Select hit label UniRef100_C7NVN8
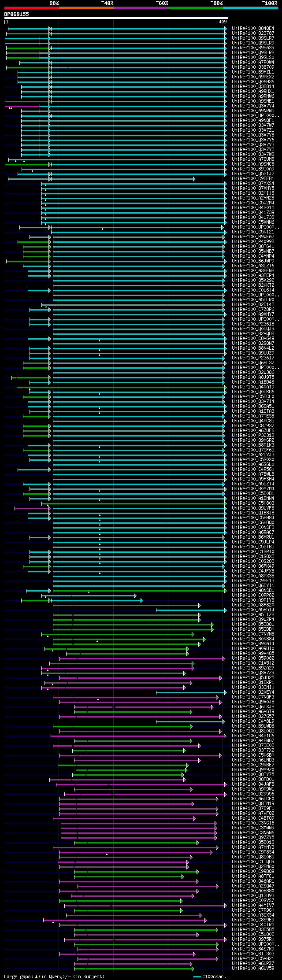This screenshot has height=980, width=282. click(x=253, y=634)
